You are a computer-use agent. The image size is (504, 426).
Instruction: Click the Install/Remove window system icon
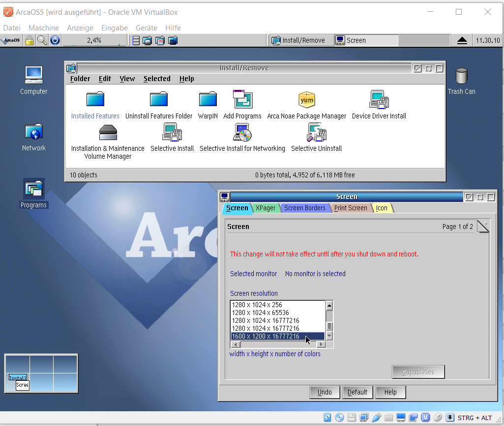tap(71, 68)
